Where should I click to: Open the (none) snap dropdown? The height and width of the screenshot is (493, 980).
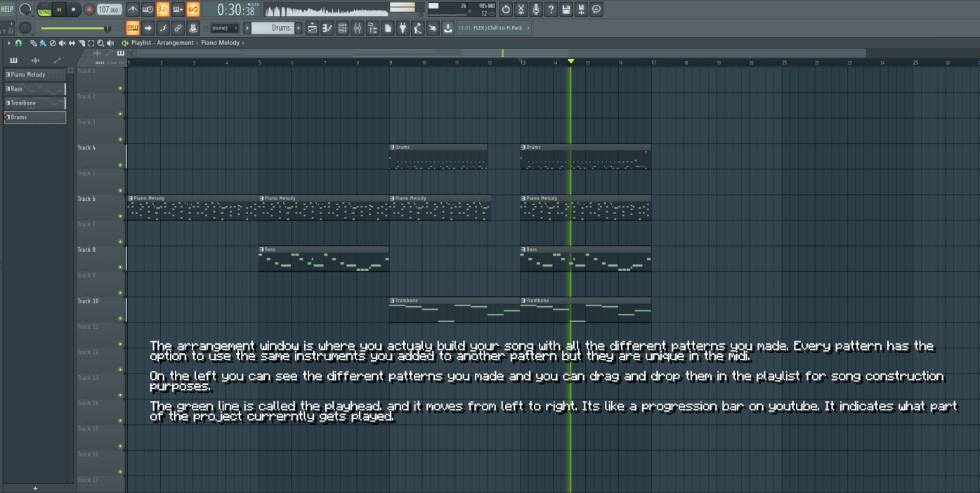(224, 28)
